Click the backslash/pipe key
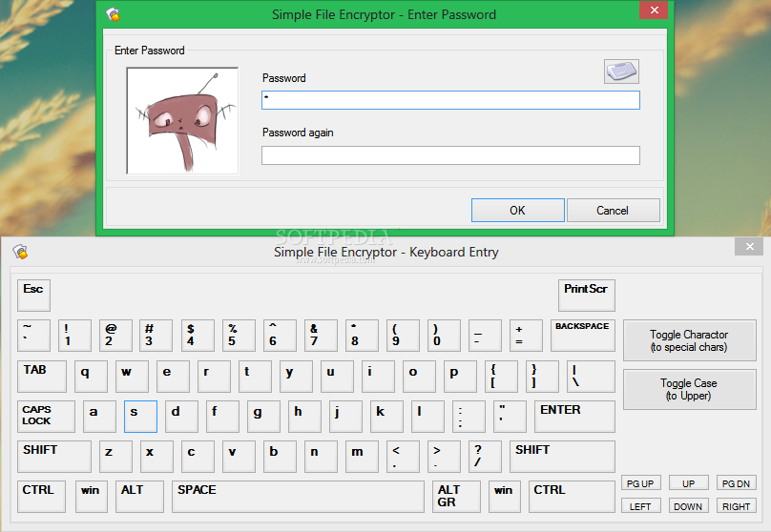The image size is (771, 532). 591,377
